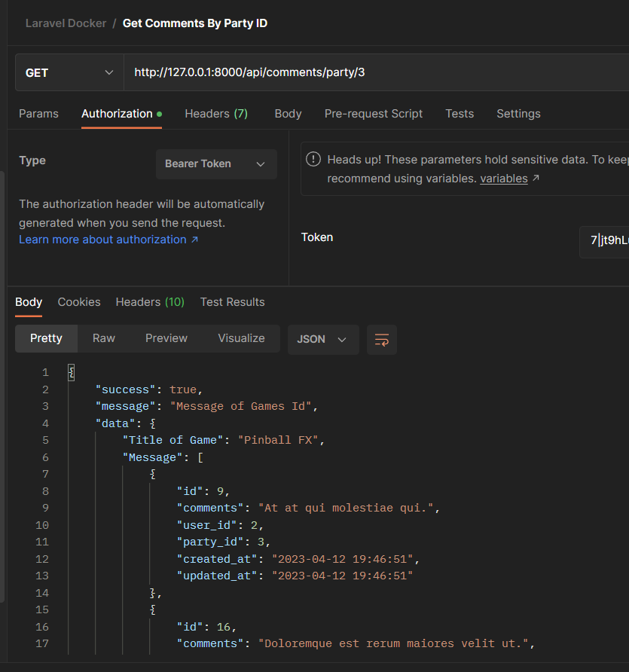Switch to the Headers (7) request tab
The height and width of the screenshot is (672, 629).
tap(216, 113)
